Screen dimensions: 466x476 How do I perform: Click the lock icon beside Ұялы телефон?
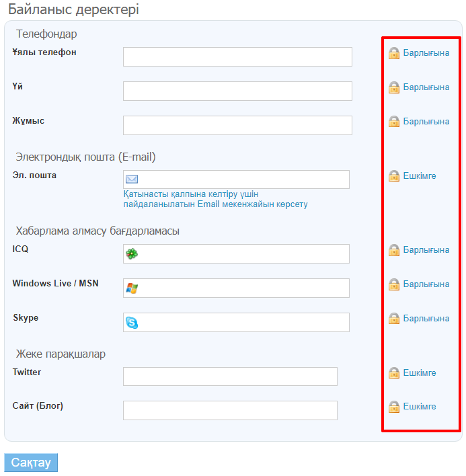[x=394, y=53]
